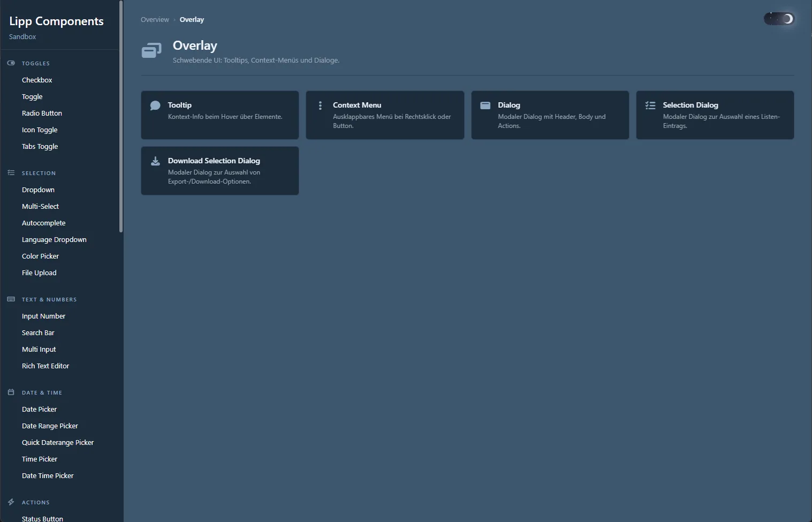This screenshot has width=812, height=522.
Task: Open Tabs Toggle in sidebar
Action: (40, 146)
